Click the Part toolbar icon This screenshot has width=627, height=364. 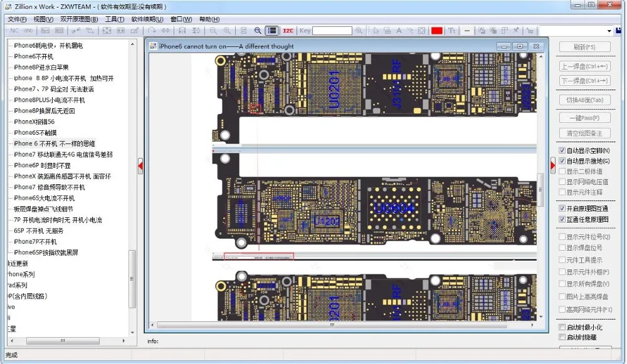click(45, 31)
